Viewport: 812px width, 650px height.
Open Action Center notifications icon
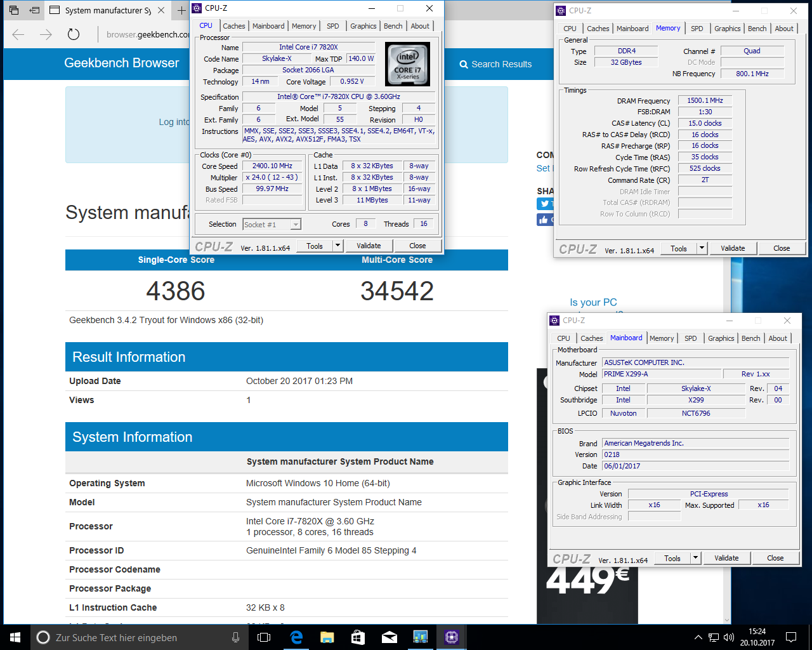(791, 637)
